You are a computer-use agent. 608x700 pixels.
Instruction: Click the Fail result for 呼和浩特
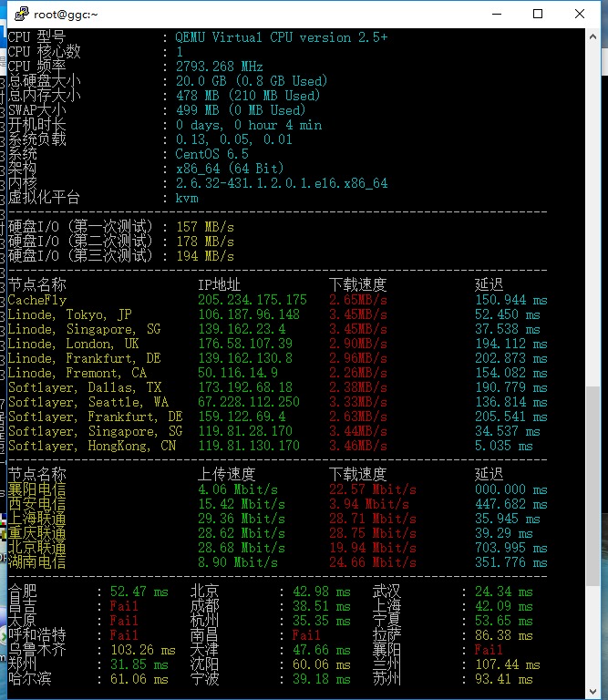tap(125, 635)
